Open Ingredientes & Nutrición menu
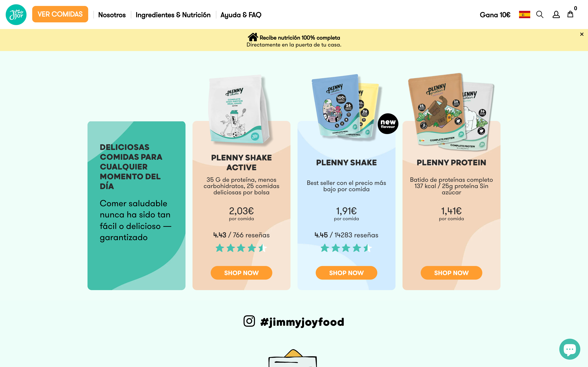Screen dimensions: 588x367 pos(173,15)
